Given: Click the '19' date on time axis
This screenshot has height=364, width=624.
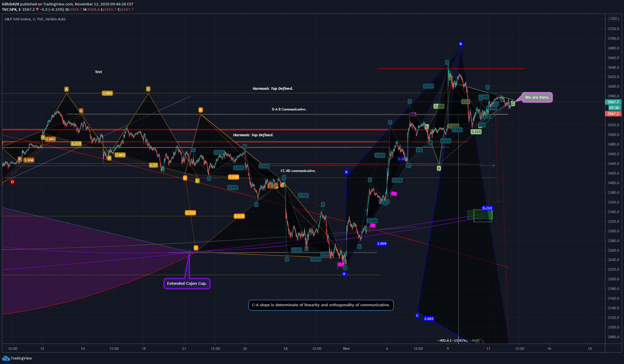Looking at the screenshot, I should click(144, 349).
